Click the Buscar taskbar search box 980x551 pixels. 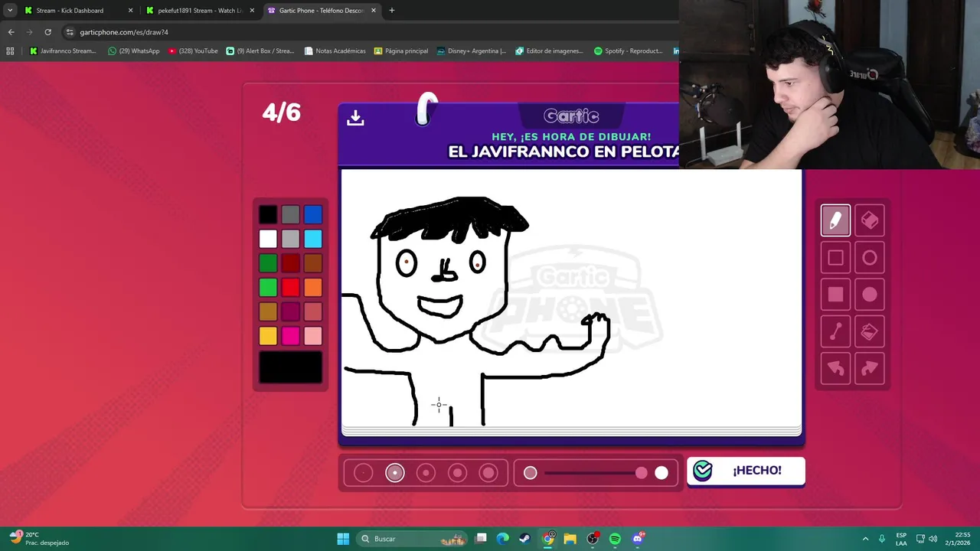click(x=412, y=539)
